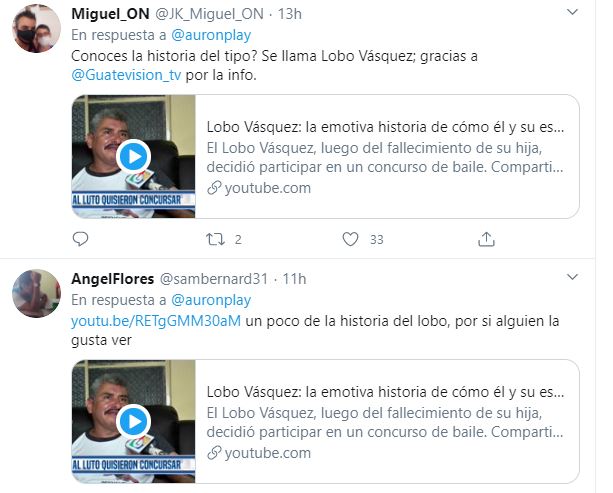
Task: Open @auronplay mention in Miguel_ON's reply
Action: 211,35
